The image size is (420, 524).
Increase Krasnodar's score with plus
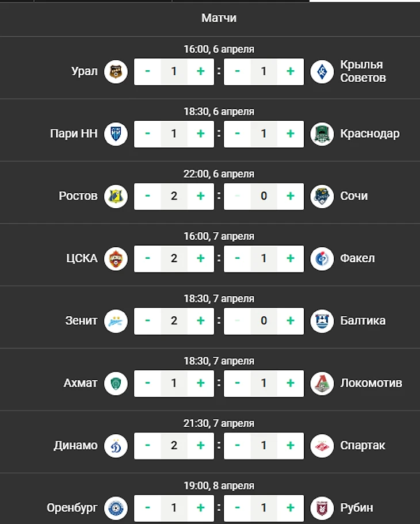291,134
